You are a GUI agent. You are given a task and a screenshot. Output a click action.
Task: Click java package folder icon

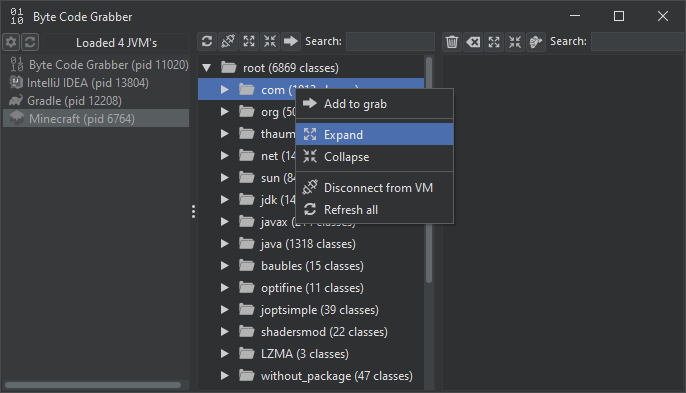pyautogui.click(x=247, y=243)
